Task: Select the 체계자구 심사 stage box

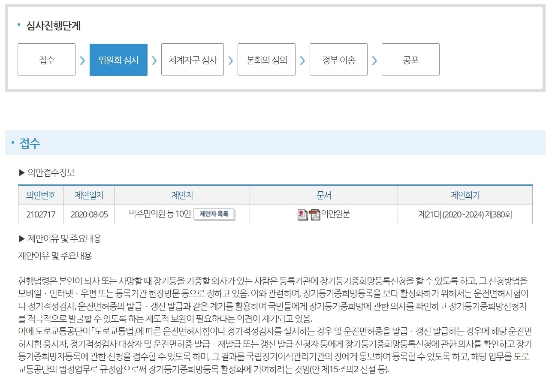Action: [193, 60]
